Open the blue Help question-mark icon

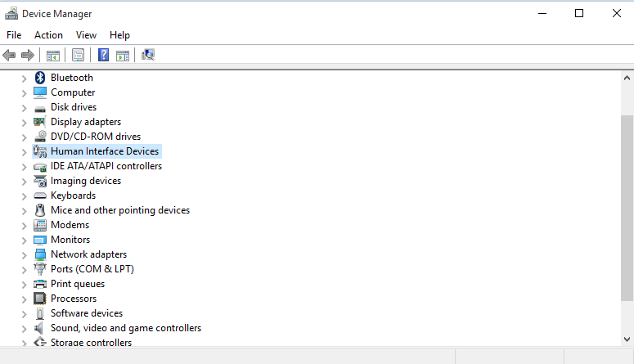[104, 55]
